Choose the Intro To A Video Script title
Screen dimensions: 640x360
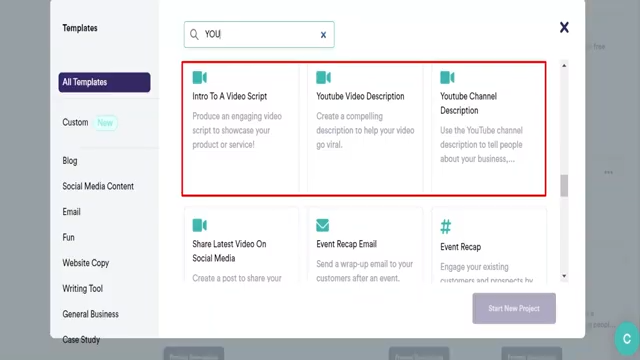click(229, 96)
